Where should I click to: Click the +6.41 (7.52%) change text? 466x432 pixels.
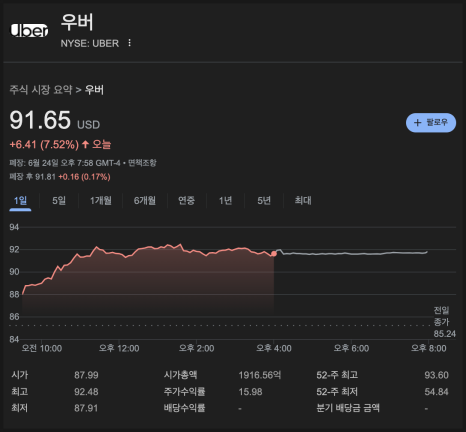(44, 144)
